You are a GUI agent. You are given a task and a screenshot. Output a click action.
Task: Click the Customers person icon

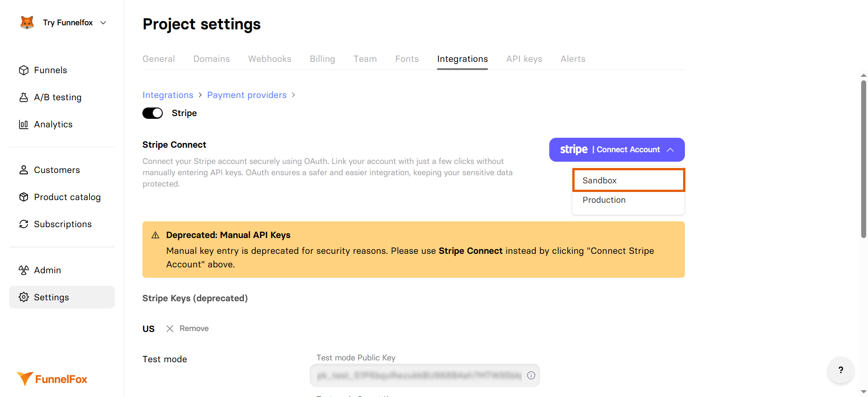point(24,170)
